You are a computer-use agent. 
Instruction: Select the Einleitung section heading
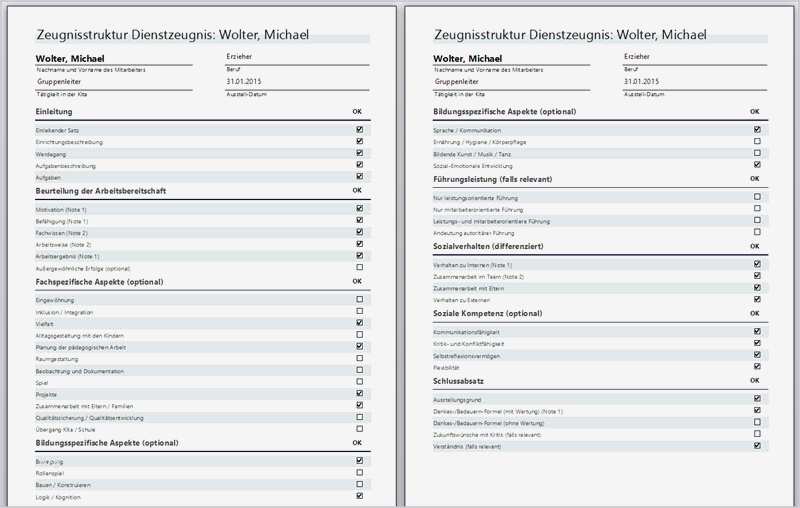pos(54,112)
